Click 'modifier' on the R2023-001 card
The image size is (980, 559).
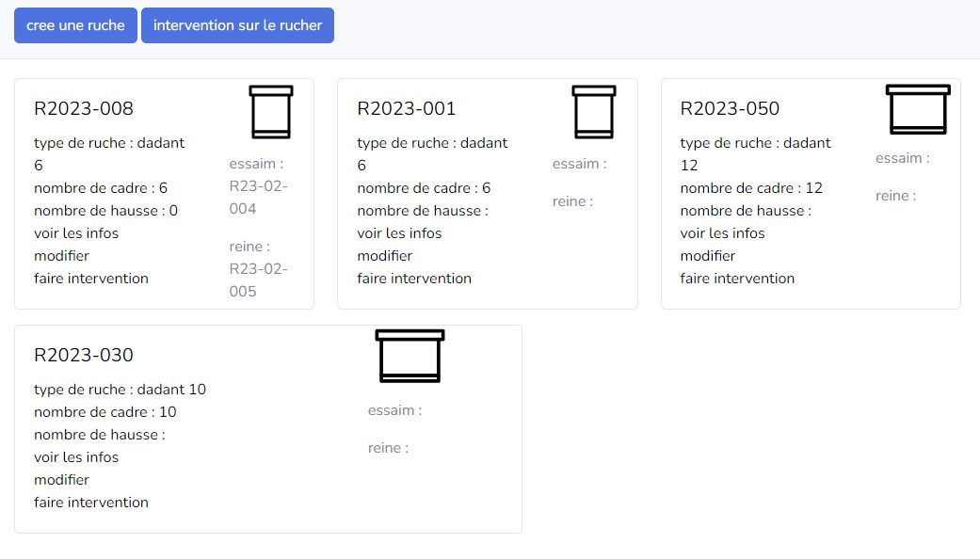384,255
